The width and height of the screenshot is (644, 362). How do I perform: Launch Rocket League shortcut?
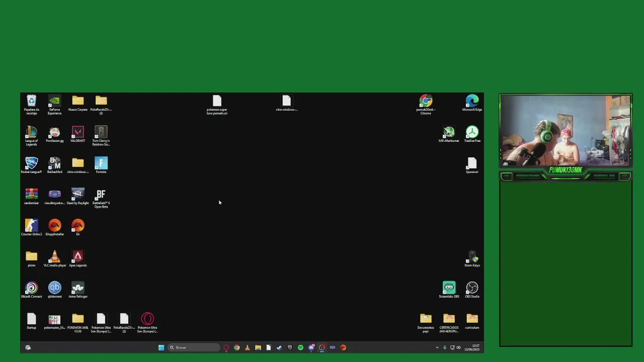(x=31, y=165)
